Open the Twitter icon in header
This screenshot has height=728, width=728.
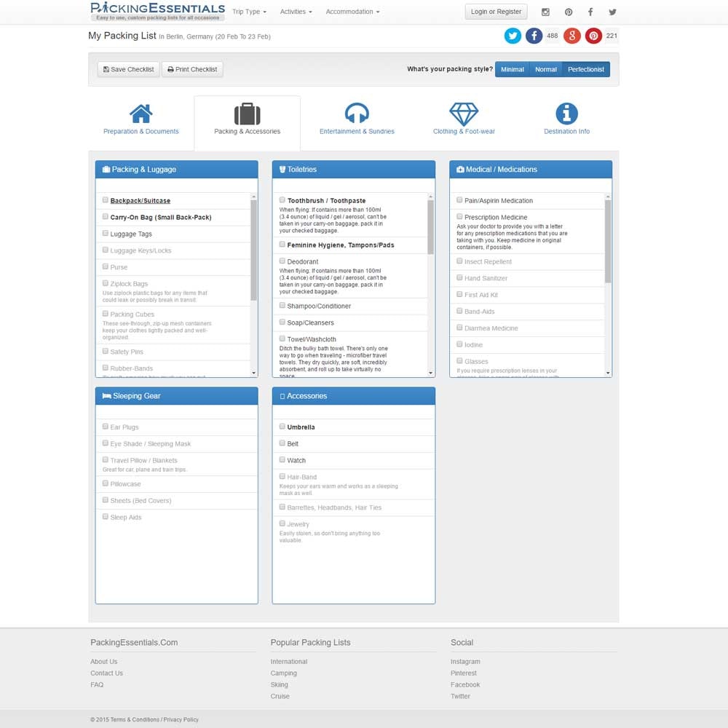pyautogui.click(x=612, y=12)
